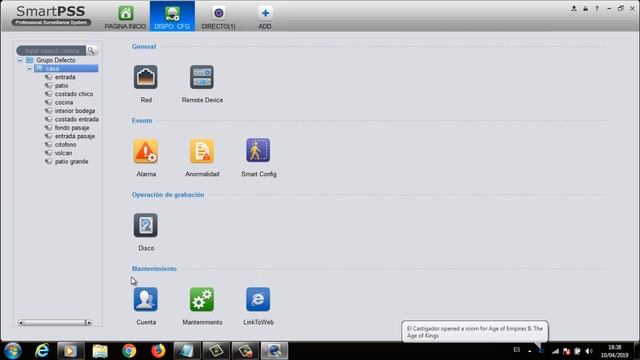Select the interior bodega camera
The image size is (640, 360).
(x=75, y=111)
